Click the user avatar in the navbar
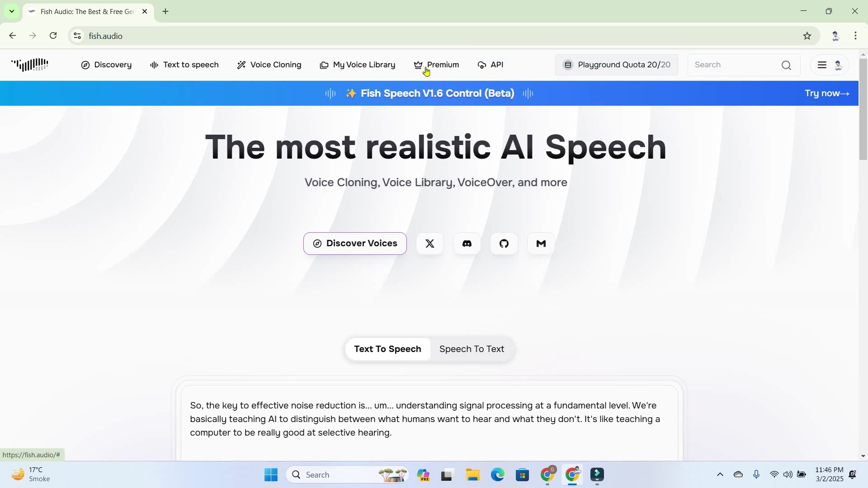 [x=838, y=65]
